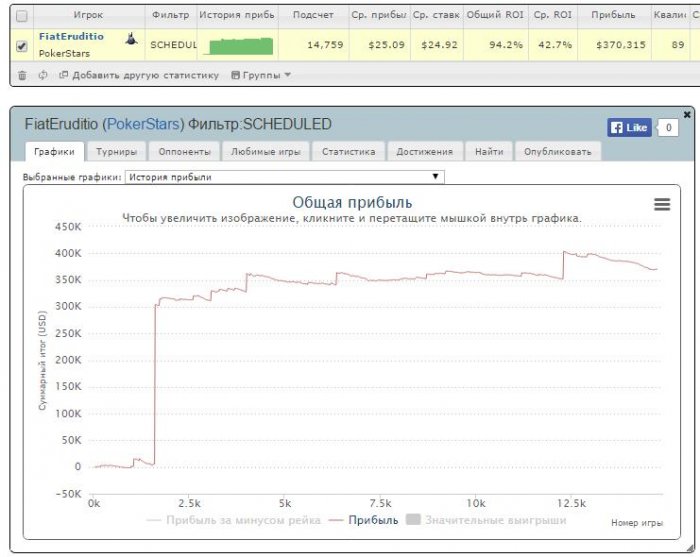The height and width of the screenshot is (557, 700).
Task: Select the Статистика tab
Action: (348, 152)
